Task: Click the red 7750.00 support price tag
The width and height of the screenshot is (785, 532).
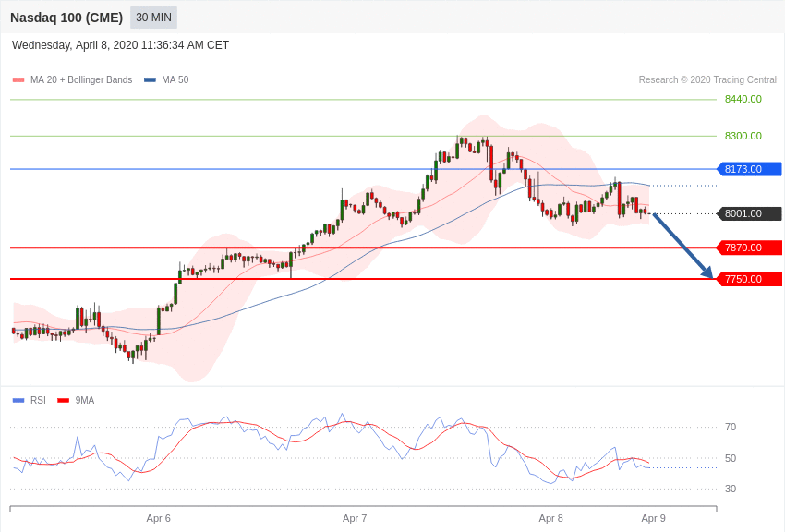Action: [750, 279]
